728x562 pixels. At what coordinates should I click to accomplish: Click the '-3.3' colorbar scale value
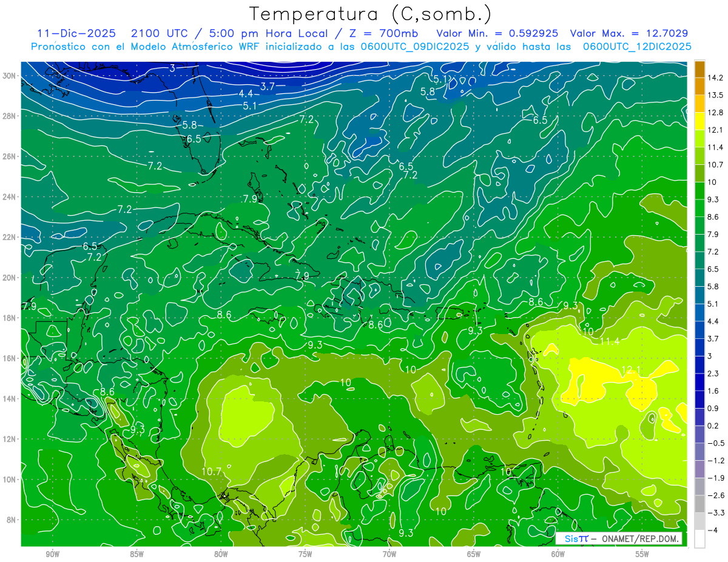(x=716, y=513)
